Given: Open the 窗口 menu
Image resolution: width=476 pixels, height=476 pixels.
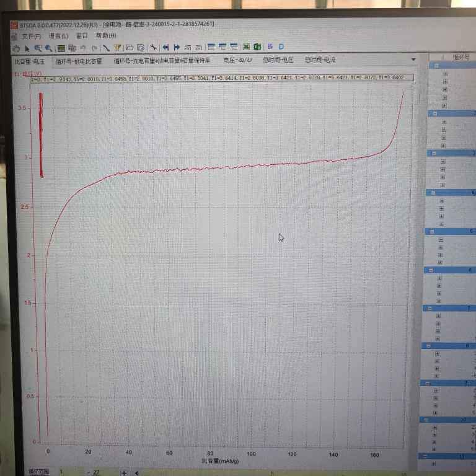Looking at the screenshot, I should (x=82, y=36).
